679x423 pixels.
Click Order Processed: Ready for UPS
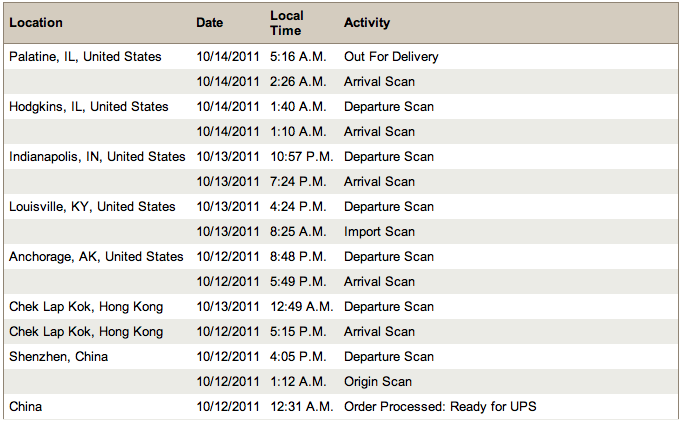point(440,407)
